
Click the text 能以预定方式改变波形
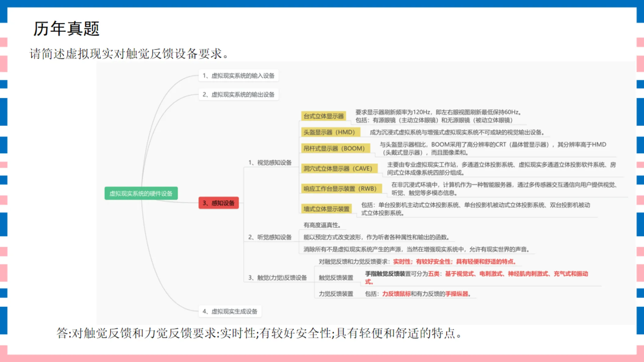coord(332,237)
